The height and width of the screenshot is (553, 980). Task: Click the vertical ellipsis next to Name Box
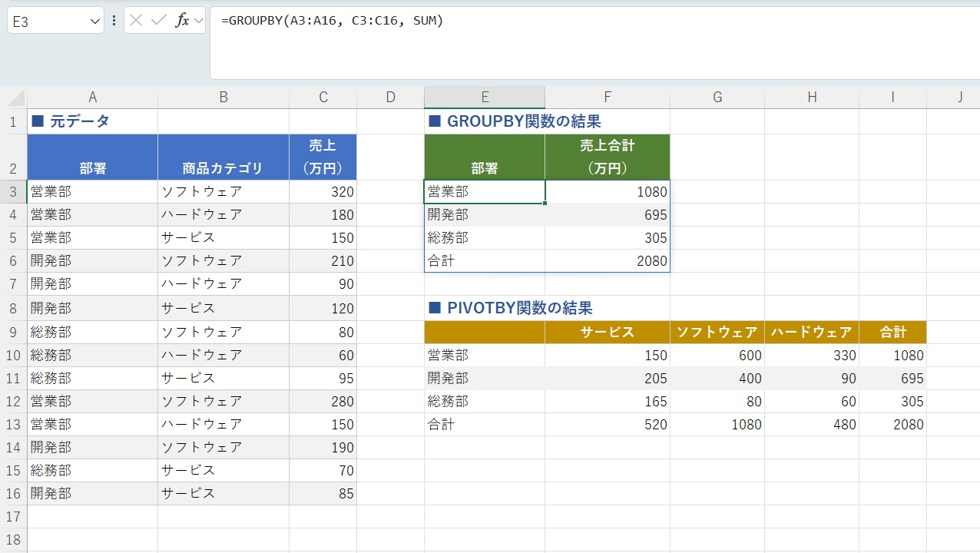pos(114,20)
